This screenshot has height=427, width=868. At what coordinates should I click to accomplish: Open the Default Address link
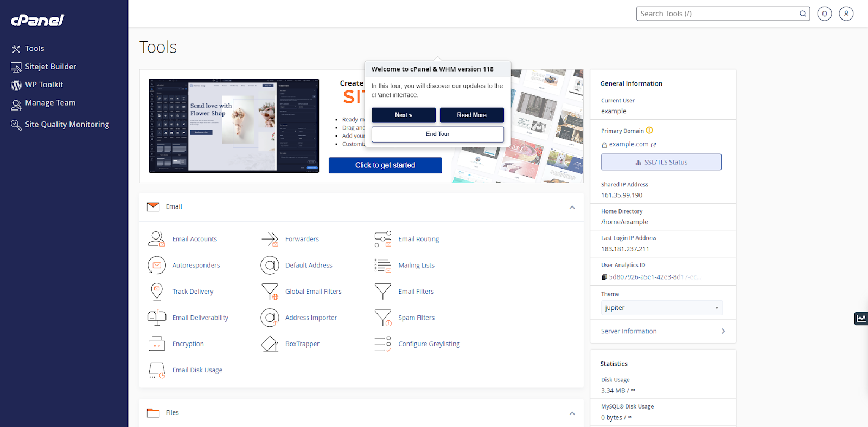(x=309, y=265)
